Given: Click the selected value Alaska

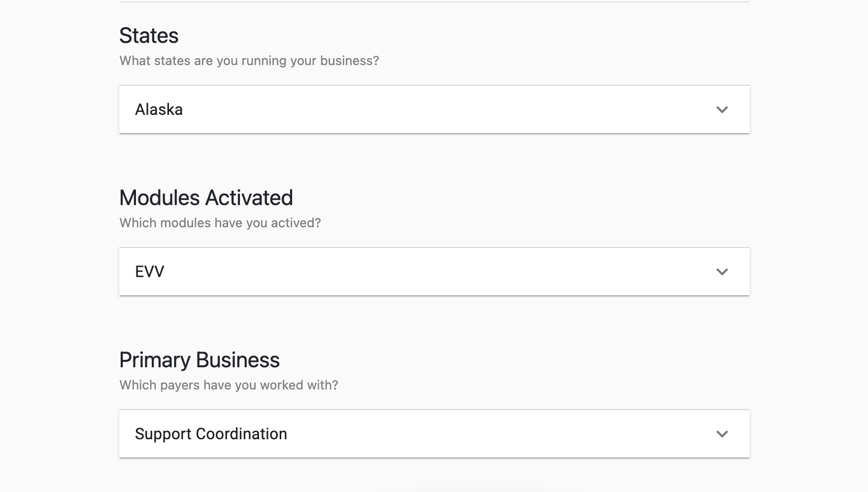Looking at the screenshot, I should click(x=159, y=109).
